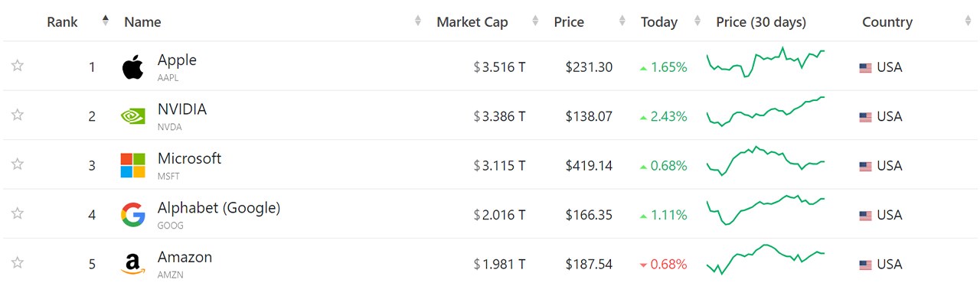Screen dimensions: 980x286
Task: Sort by Name using its sort arrows
Action: [418, 21]
